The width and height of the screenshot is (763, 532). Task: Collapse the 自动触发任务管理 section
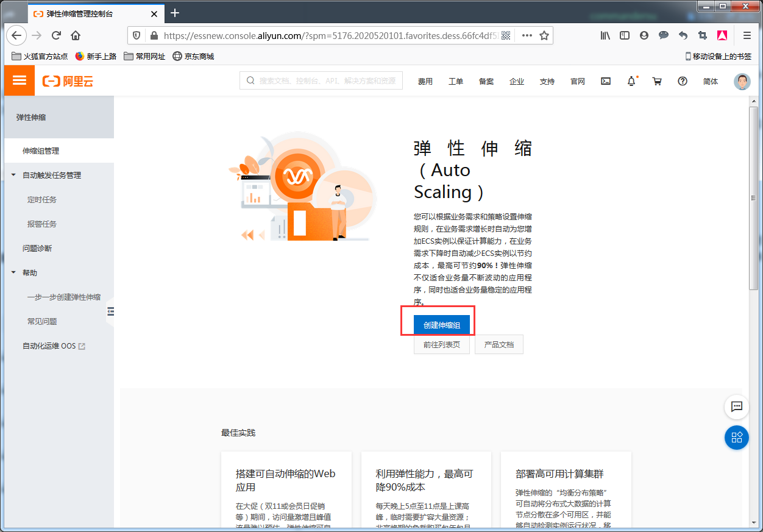tap(14, 176)
